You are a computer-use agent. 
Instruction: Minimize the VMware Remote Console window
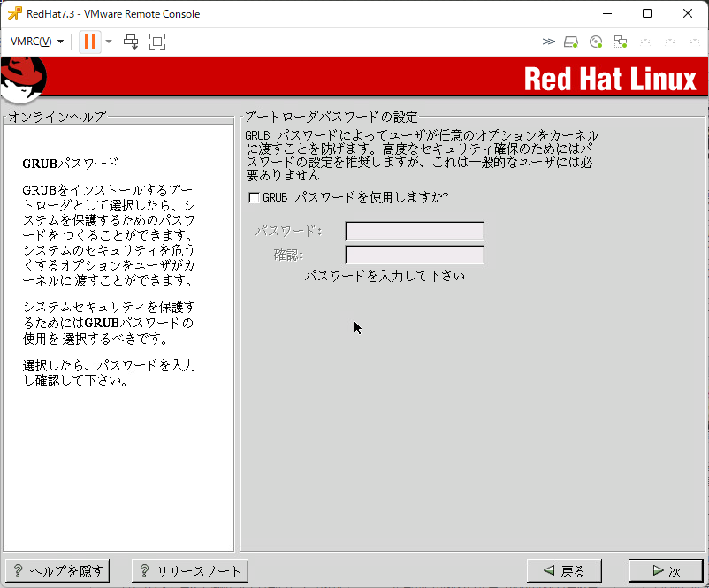pyautogui.click(x=607, y=13)
